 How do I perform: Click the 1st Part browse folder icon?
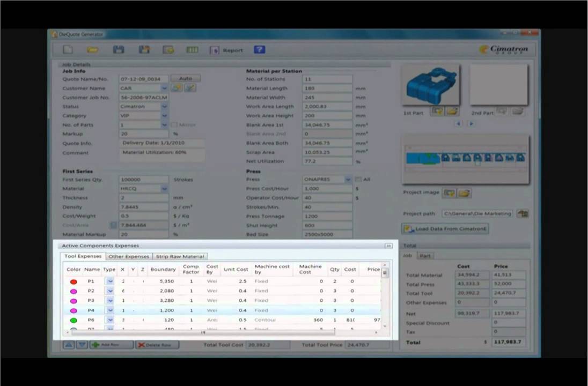click(452, 111)
